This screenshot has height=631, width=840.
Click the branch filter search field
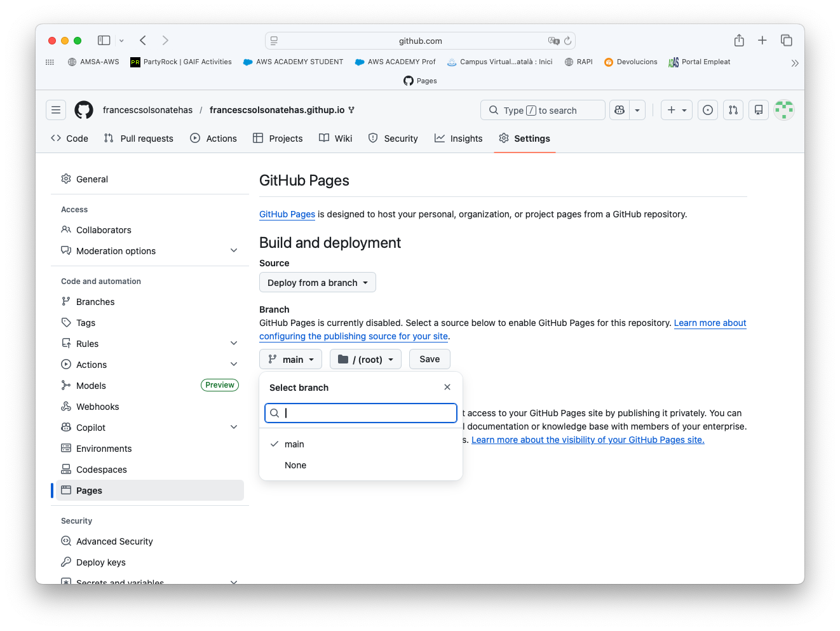[369, 413]
